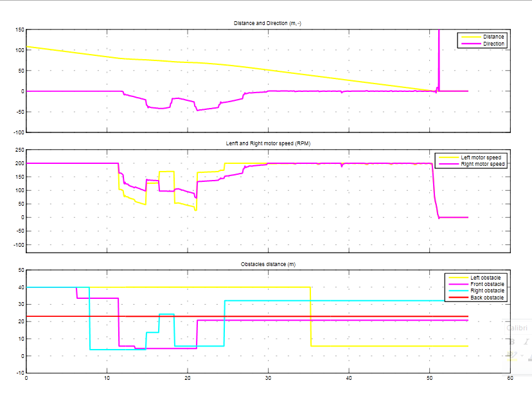
Task: Click the Calibri font name box
Action: [x=517, y=328]
